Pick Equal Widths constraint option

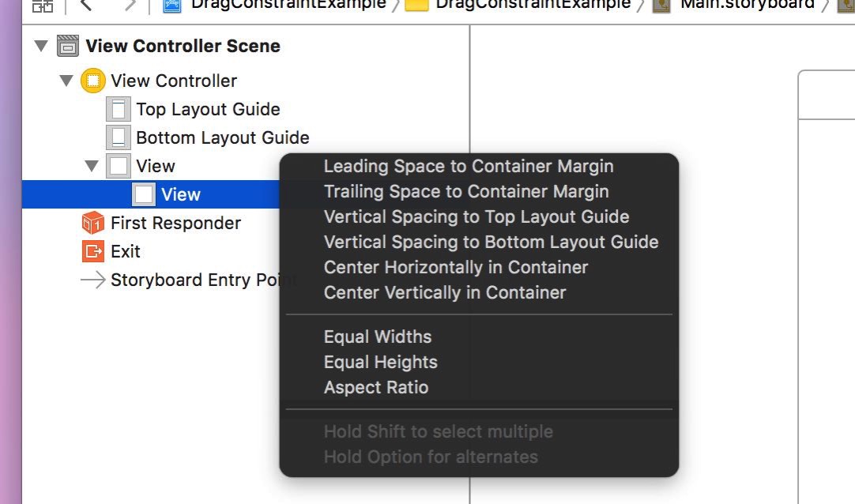tap(378, 337)
